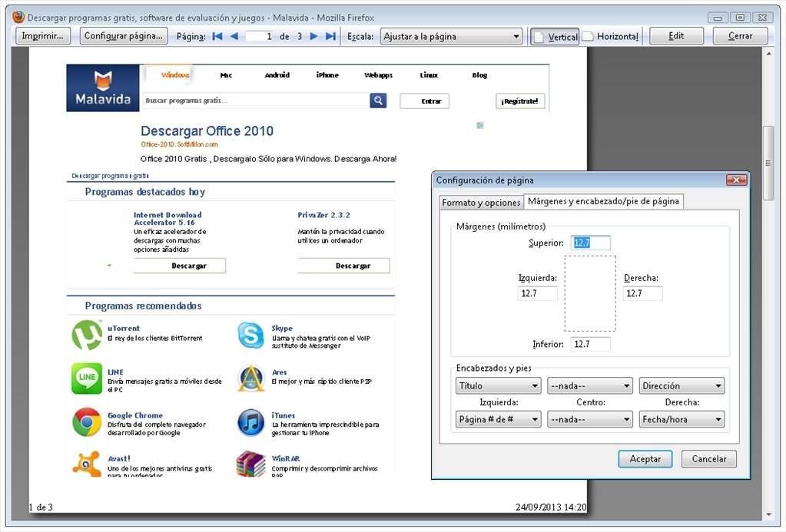Click Blog tab in page preview
The width and height of the screenshot is (786, 532).
pos(479,75)
